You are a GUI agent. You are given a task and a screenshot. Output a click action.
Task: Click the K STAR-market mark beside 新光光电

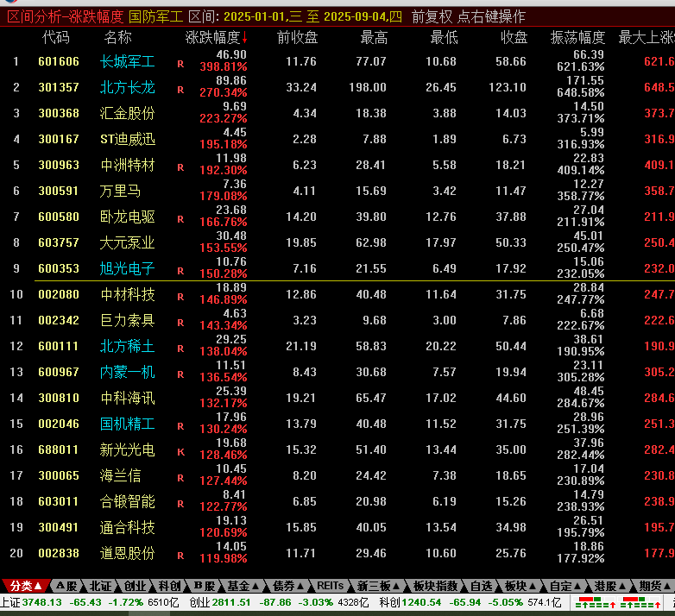click(180, 452)
